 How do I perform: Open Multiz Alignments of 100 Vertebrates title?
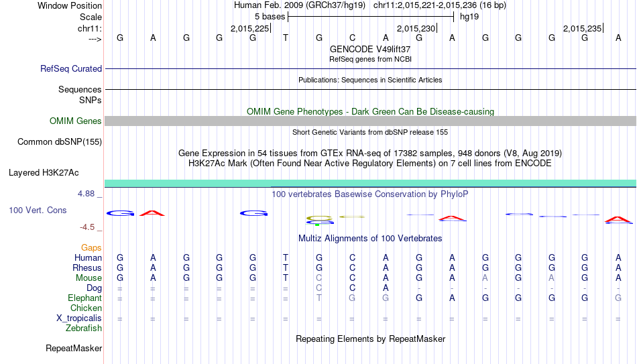click(x=370, y=239)
